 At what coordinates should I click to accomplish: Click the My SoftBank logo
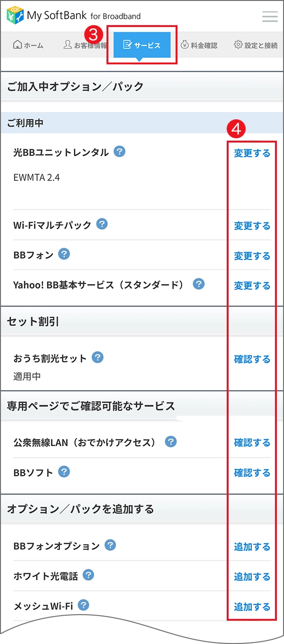pyautogui.click(x=73, y=16)
